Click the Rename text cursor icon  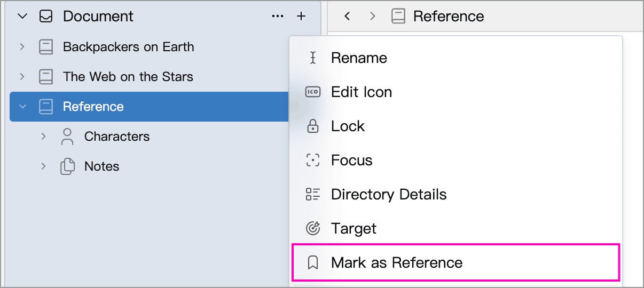[x=313, y=58]
